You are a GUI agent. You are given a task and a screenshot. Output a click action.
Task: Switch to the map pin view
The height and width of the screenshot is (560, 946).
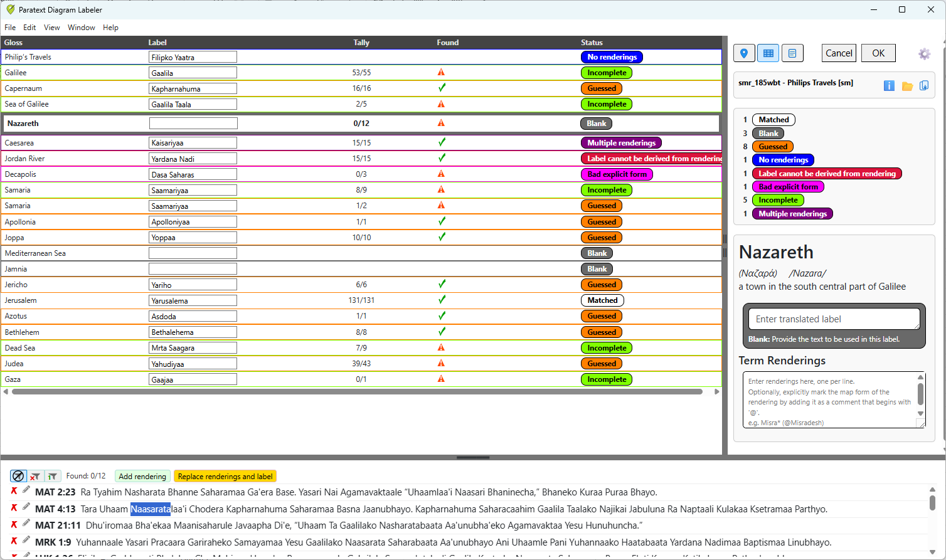click(744, 53)
